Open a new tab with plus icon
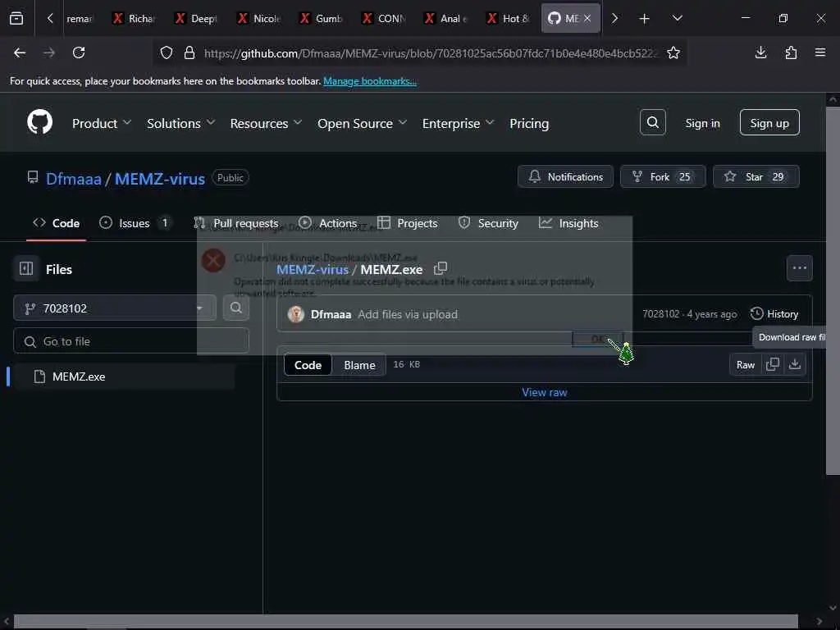This screenshot has width=840, height=630. (644, 19)
